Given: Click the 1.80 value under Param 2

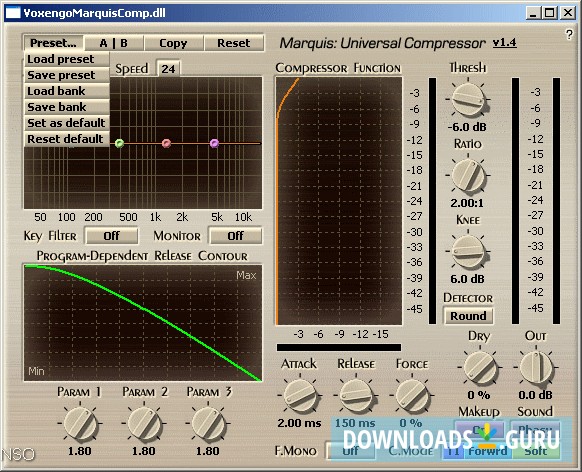Looking at the screenshot, I should point(144,451).
